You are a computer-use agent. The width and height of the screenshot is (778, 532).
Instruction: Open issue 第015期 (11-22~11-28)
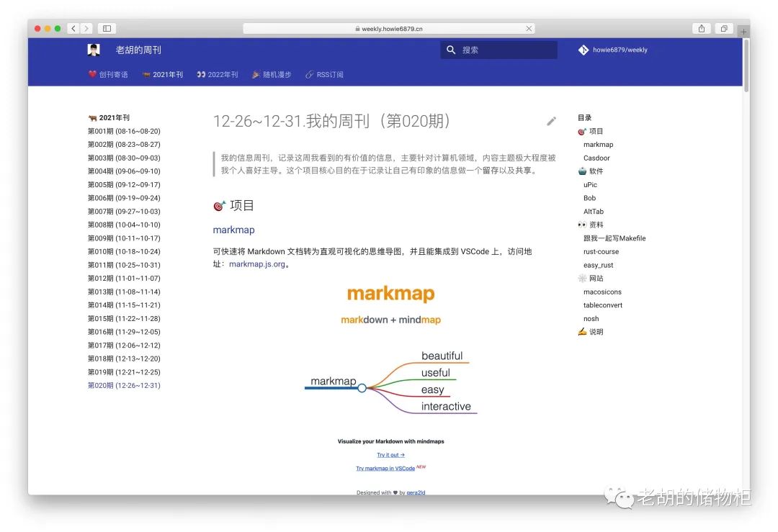coord(124,318)
